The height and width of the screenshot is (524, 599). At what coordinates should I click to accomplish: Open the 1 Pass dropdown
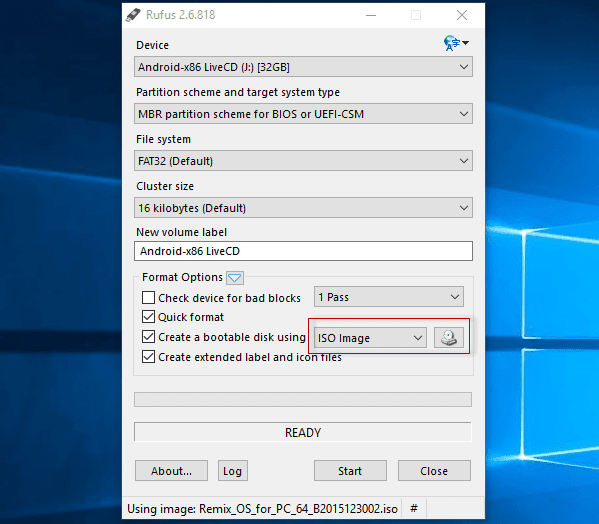click(x=389, y=297)
